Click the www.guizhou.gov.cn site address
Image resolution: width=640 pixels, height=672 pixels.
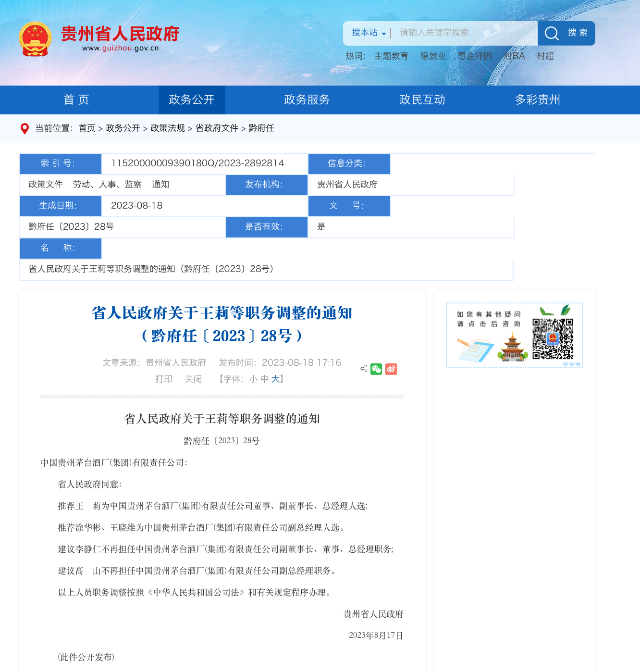(120, 48)
